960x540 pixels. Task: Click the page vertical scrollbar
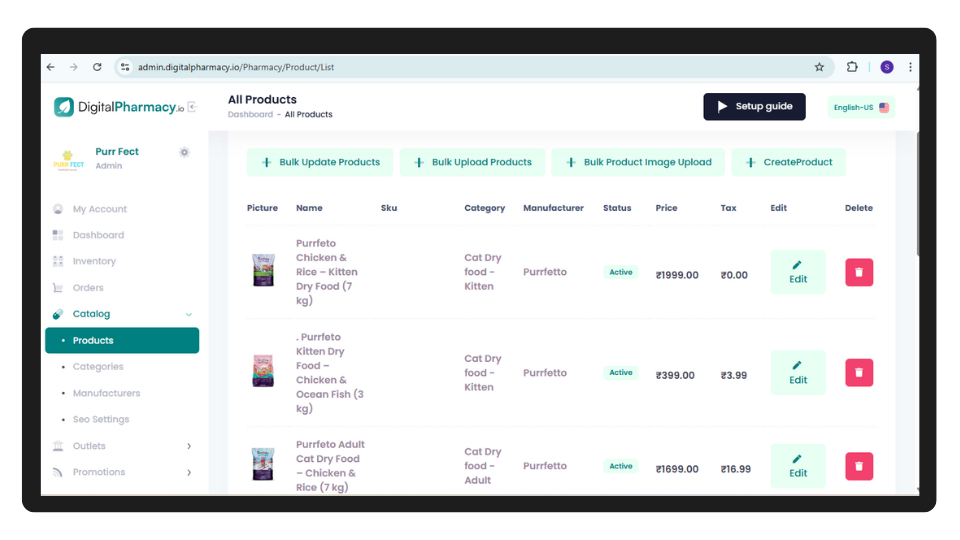coord(917,195)
